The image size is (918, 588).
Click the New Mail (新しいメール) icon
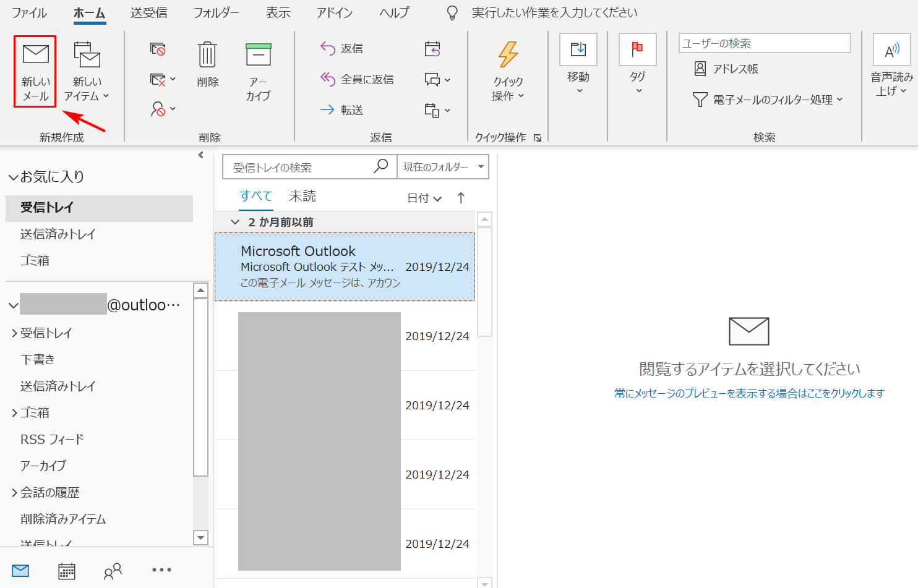35,55
